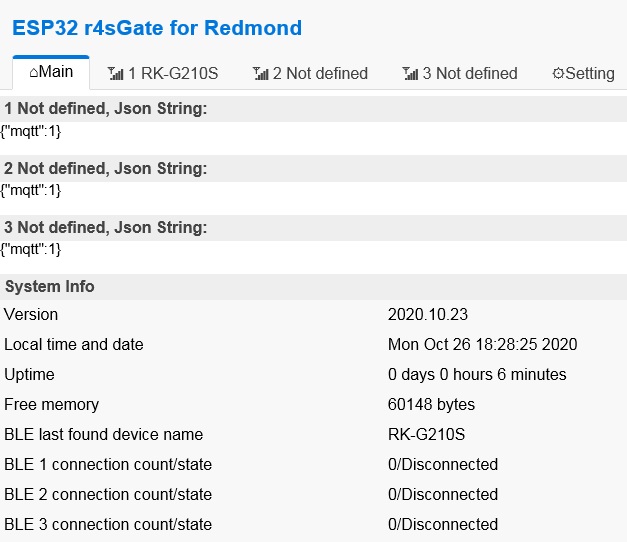The image size is (627, 542).
Task: Click the local time and date value
Action: pyautogui.click(x=482, y=345)
